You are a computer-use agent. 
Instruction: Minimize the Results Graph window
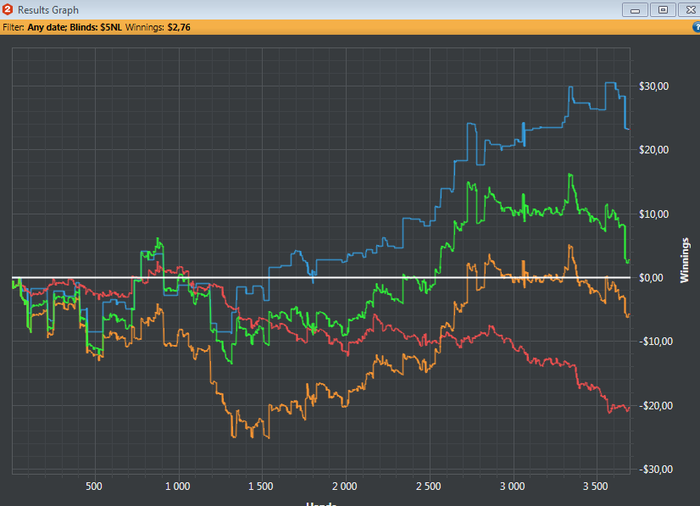tap(635, 10)
